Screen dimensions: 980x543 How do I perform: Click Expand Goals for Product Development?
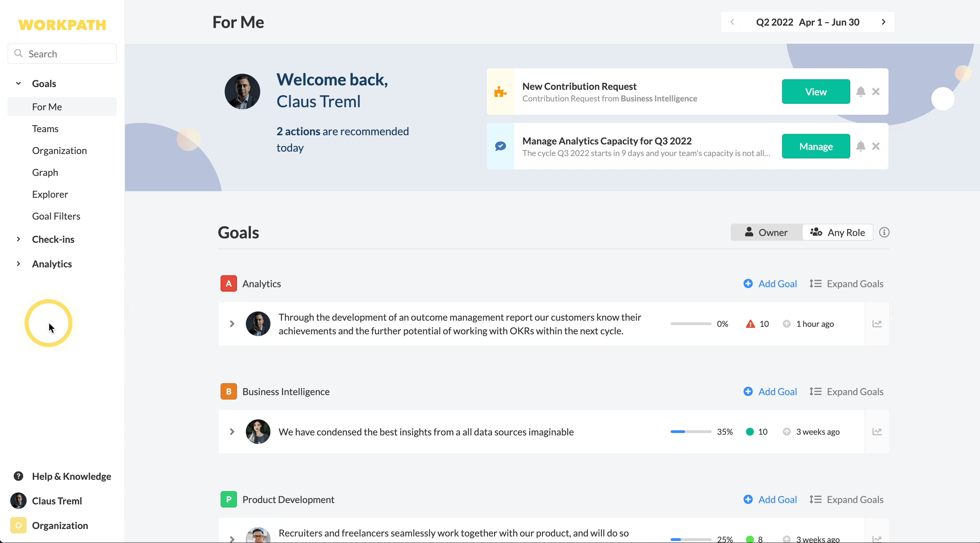846,499
